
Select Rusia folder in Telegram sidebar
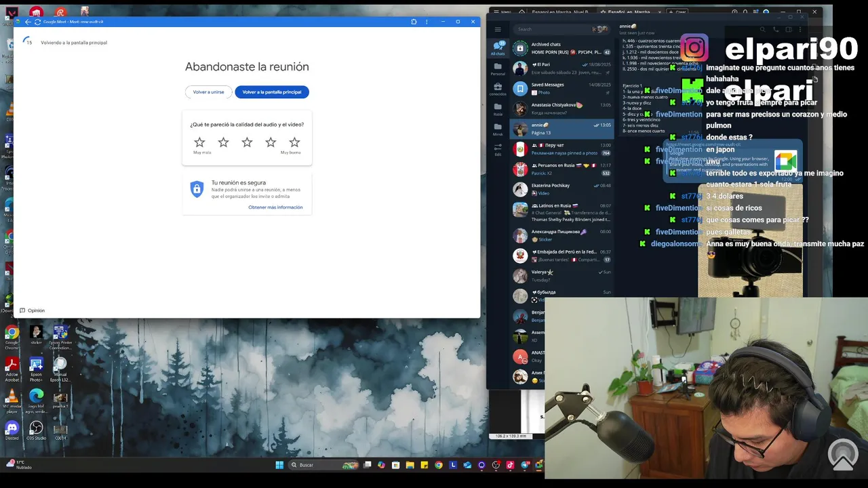coord(498,109)
